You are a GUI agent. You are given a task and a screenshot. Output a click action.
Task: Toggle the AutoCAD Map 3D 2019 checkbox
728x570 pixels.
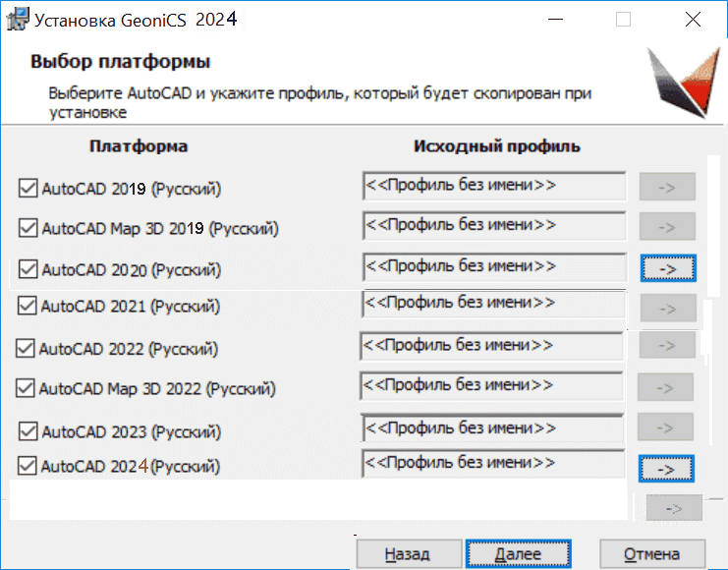(28, 228)
